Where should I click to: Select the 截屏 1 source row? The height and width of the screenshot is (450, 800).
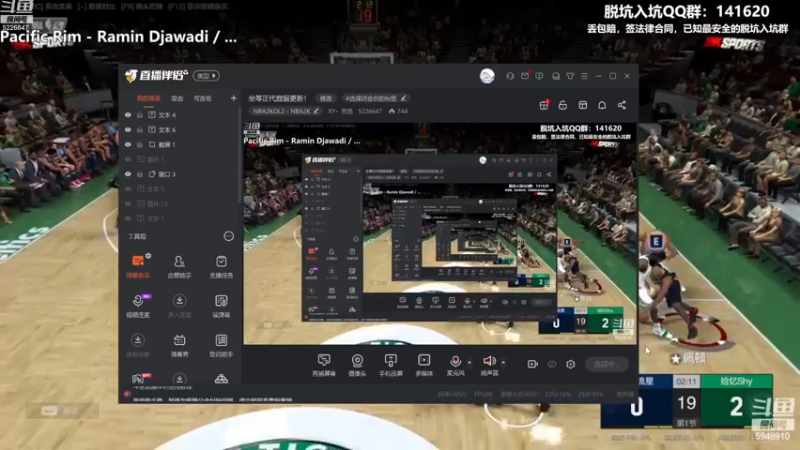(180, 145)
